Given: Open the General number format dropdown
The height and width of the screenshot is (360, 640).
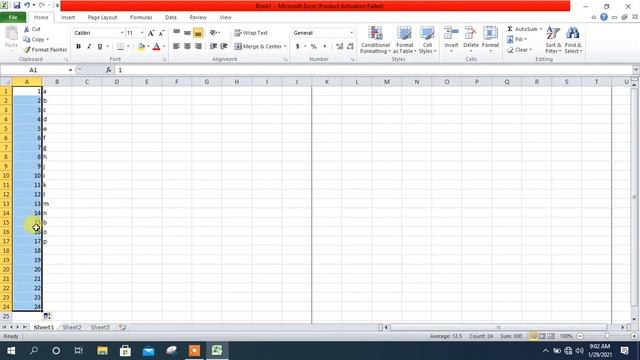Looking at the screenshot, I should pos(351,33).
